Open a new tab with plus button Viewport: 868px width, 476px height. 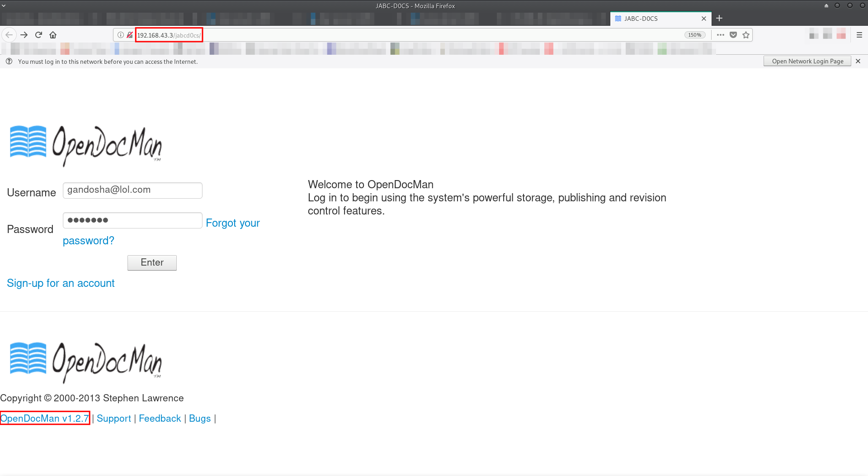[719, 18]
